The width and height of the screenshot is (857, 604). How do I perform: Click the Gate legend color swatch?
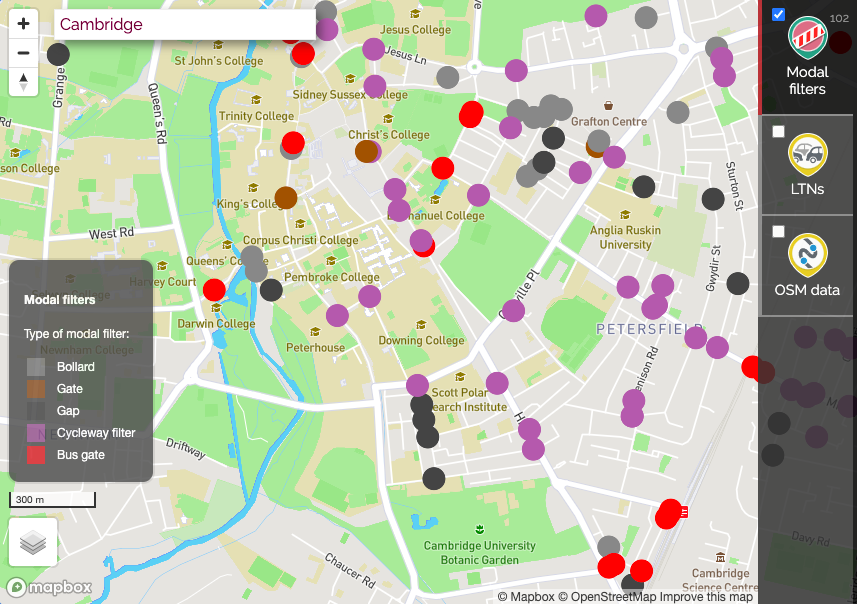click(x=36, y=389)
